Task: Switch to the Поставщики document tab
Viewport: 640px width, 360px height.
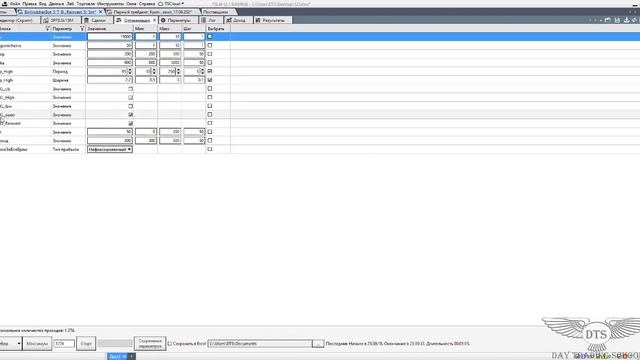Action: pyautogui.click(x=216, y=12)
